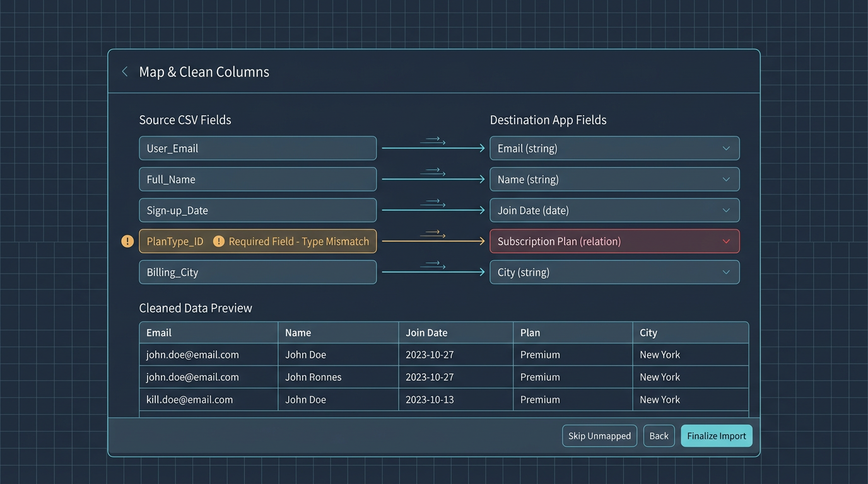Image resolution: width=868 pixels, height=484 pixels.
Task: Open the Email (string) destination dropdown
Action: point(726,148)
